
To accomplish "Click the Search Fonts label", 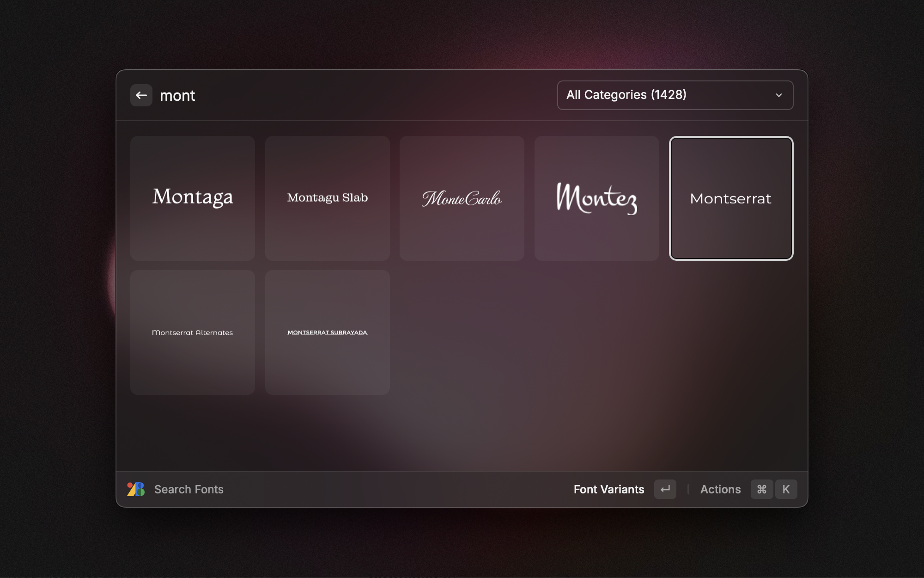I will tap(188, 489).
